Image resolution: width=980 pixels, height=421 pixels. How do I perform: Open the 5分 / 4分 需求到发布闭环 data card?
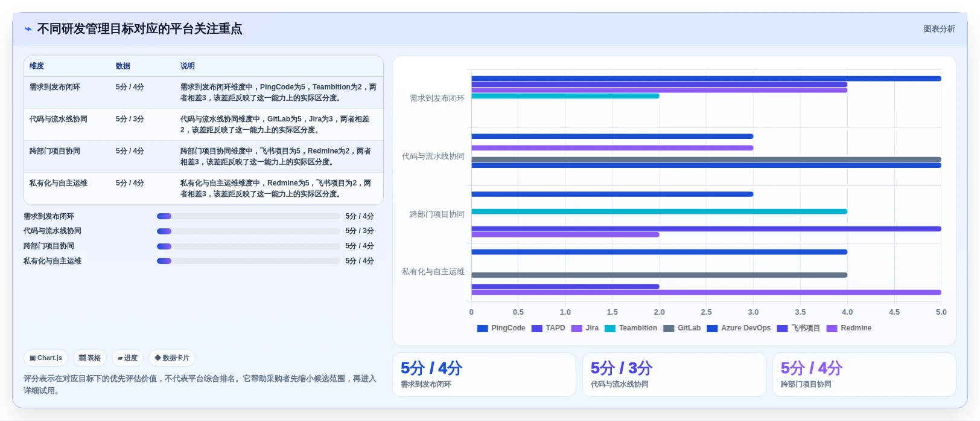point(484,374)
